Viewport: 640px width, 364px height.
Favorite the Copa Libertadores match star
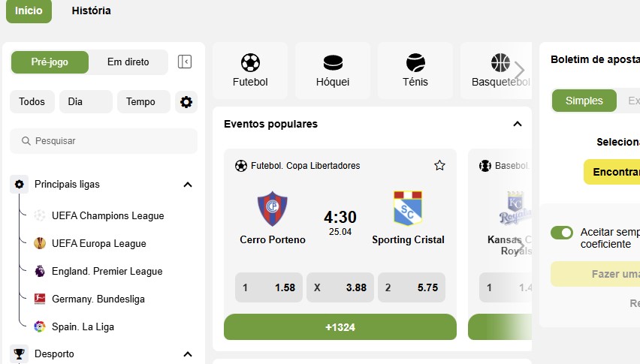(439, 166)
